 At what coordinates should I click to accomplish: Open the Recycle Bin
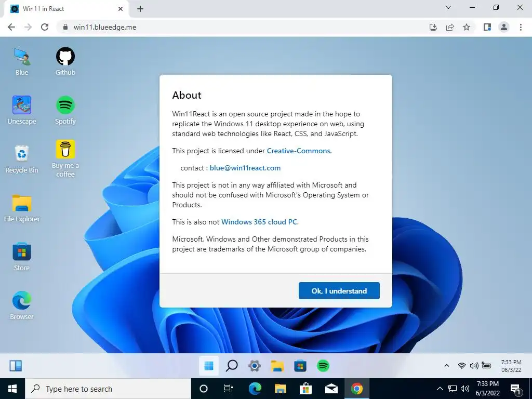pos(22,159)
